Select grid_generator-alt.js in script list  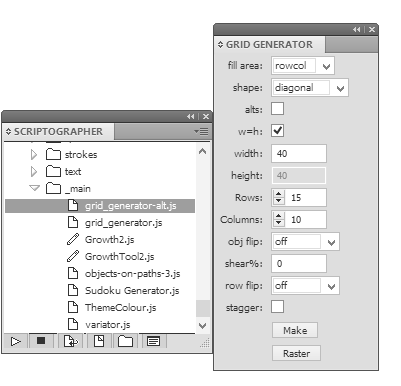[x=100, y=206]
